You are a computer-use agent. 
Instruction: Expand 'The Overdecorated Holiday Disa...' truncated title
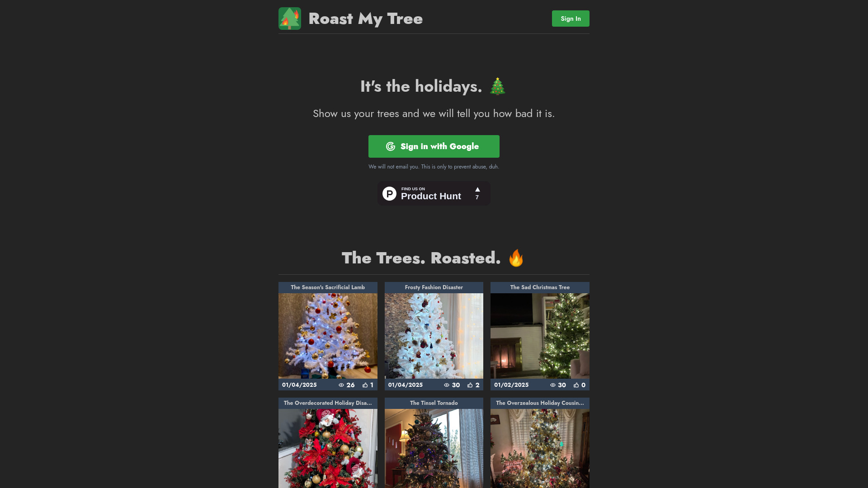(327, 403)
